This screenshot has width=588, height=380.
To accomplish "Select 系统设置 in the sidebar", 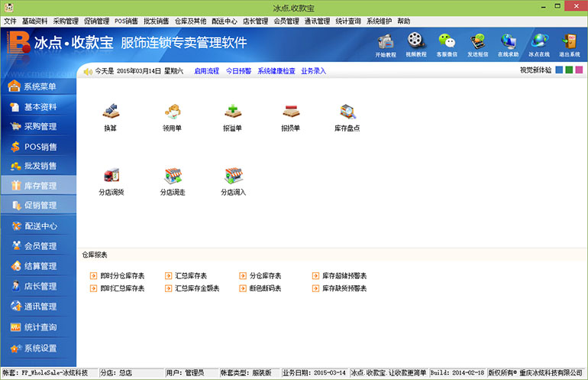I will (x=38, y=349).
